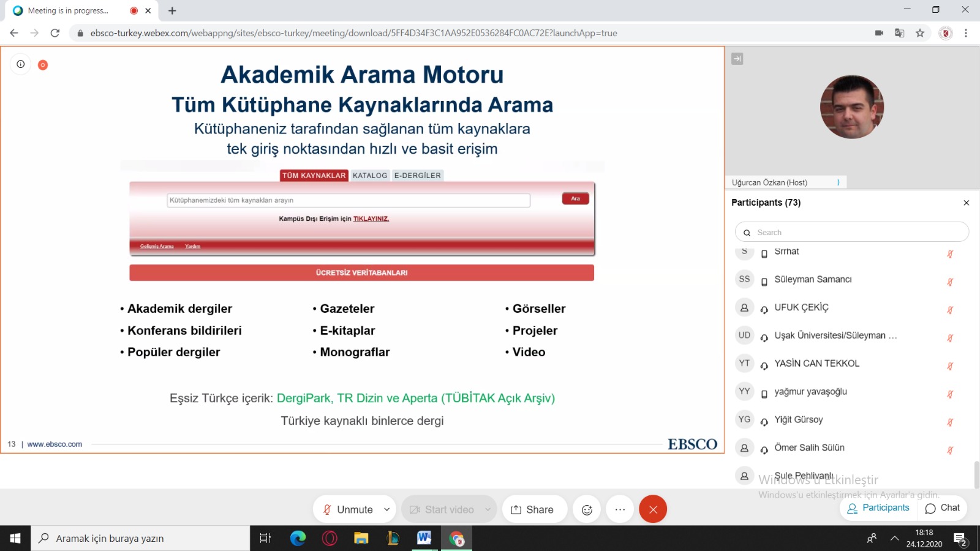Screen dimensions: 980x551
Task: Click the browser translate page icon
Action: (899, 33)
